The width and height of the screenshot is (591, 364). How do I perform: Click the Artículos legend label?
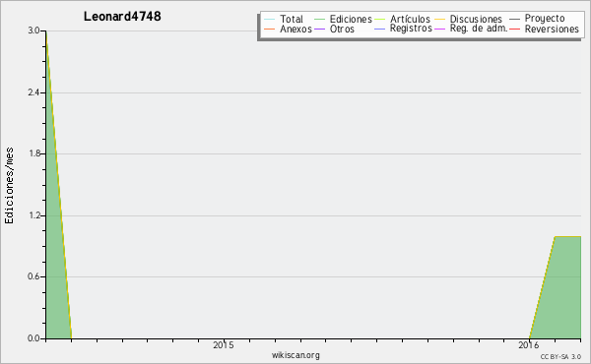[410, 20]
